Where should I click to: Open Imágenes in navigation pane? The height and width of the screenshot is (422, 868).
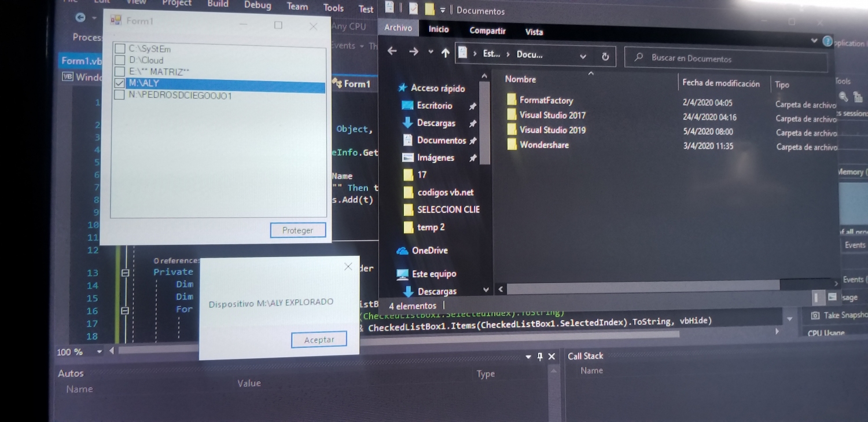pyautogui.click(x=435, y=157)
